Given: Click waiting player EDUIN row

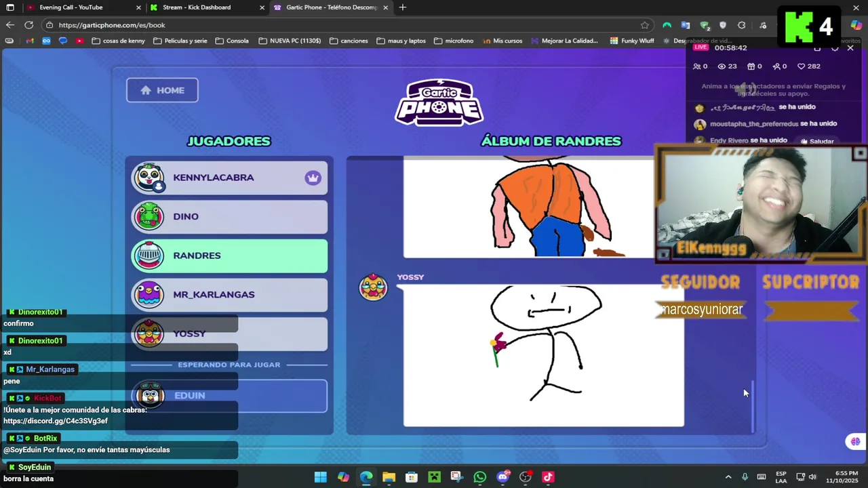Looking at the screenshot, I should (229, 396).
